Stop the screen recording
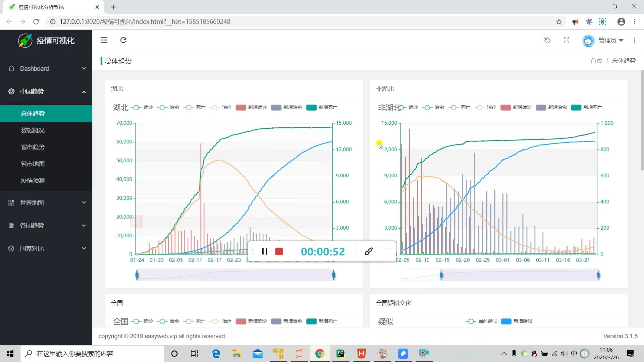 tap(279, 251)
